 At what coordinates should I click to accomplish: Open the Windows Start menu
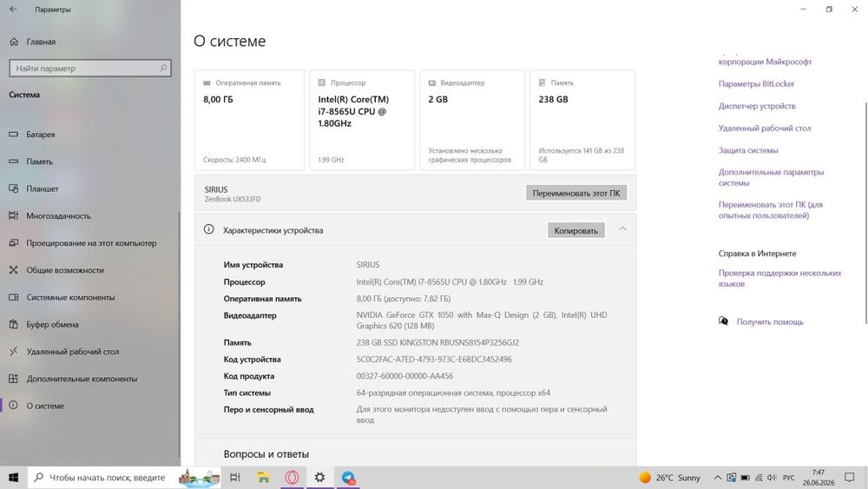point(13,478)
